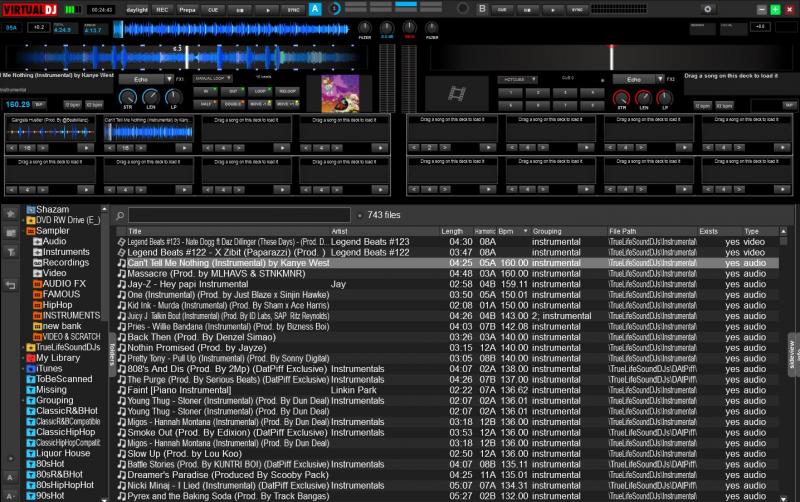This screenshot has width=800, height=502.
Task: Click the browser search field
Action: point(239,215)
